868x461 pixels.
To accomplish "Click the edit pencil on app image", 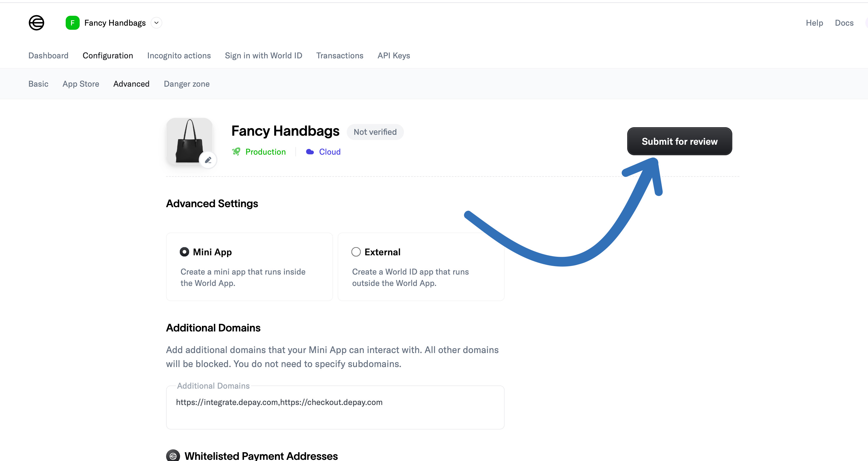I will [208, 160].
